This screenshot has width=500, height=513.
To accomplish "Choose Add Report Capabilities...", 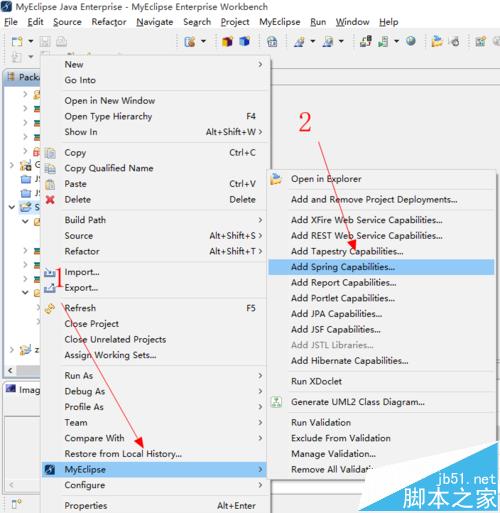I will 381,283.
